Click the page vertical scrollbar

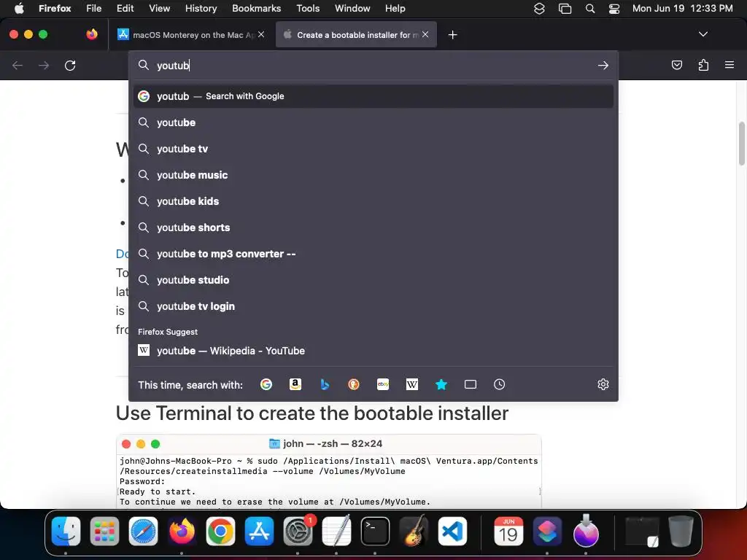742,144
